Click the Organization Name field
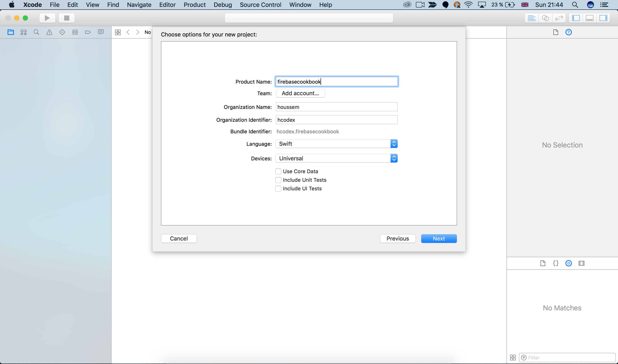The width and height of the screenshot is (618, 364). 337,107
